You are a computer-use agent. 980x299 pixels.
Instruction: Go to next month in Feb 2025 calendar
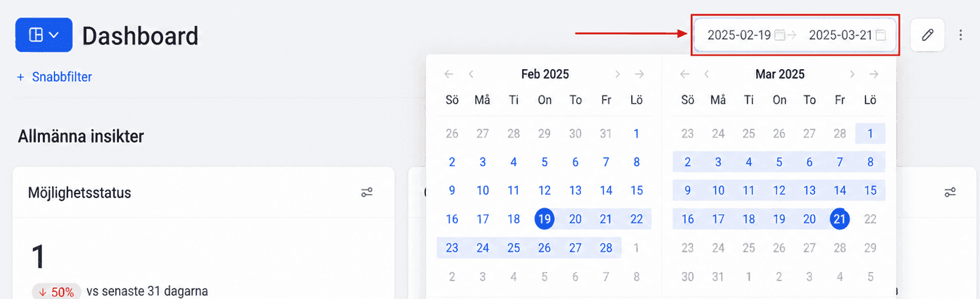tap(617, 74)
